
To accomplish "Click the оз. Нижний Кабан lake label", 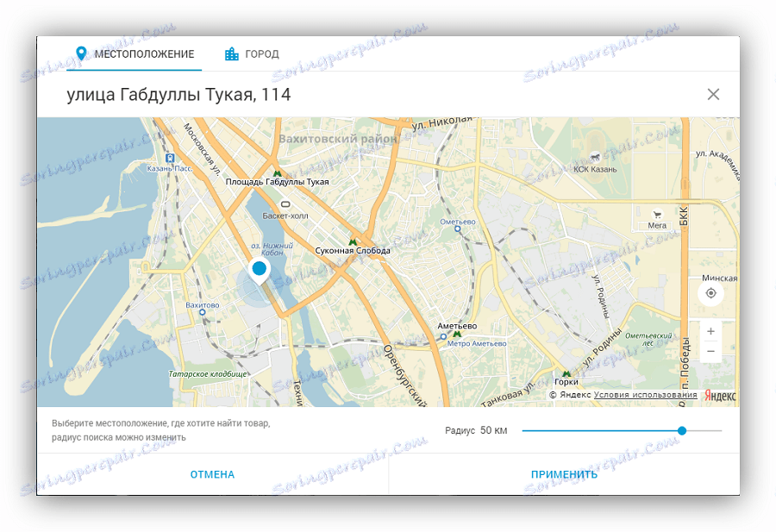I will tap(272, 249).
